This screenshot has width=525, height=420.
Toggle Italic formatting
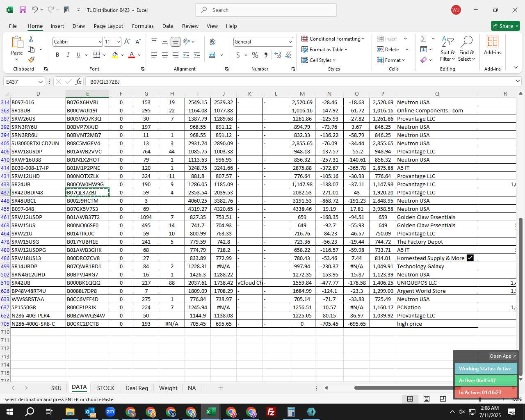pos(68,55)
